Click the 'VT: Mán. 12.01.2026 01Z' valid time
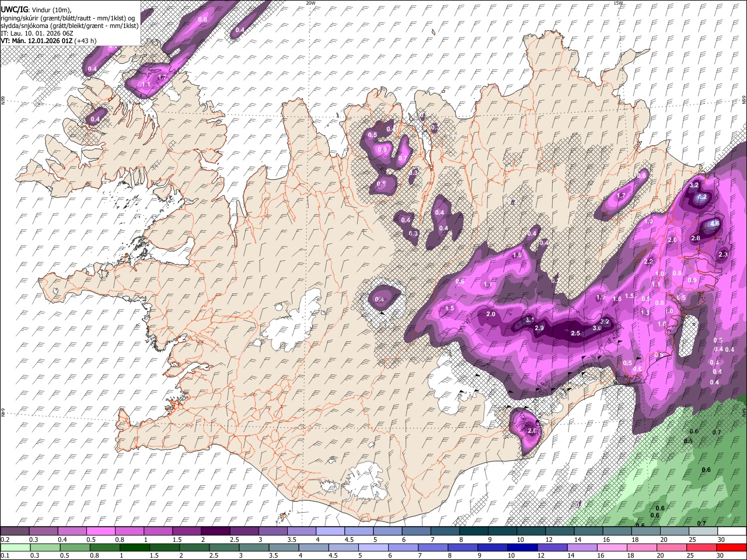The image size is (747, 560). [36, 41]
